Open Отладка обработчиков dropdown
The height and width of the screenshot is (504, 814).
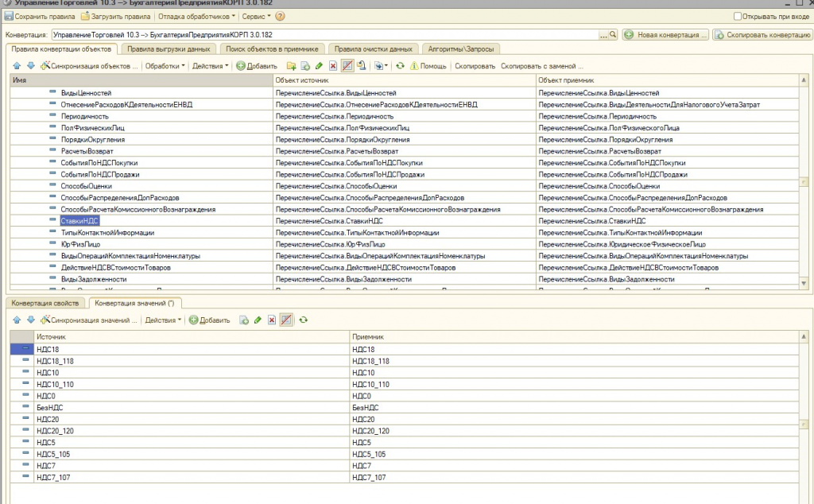(196, 16)
